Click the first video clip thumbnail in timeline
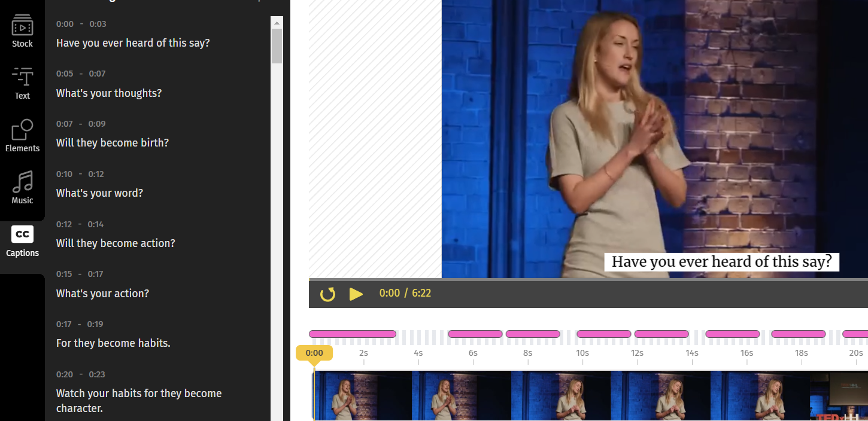 (x=363, y=396)
